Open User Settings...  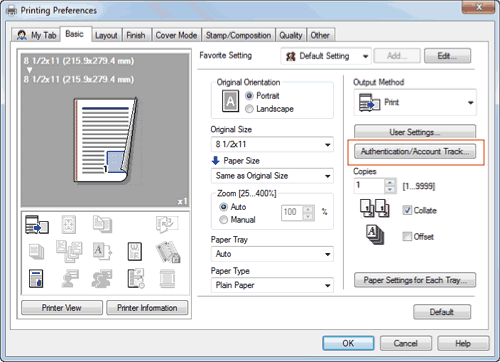click(x=415, y=132)
